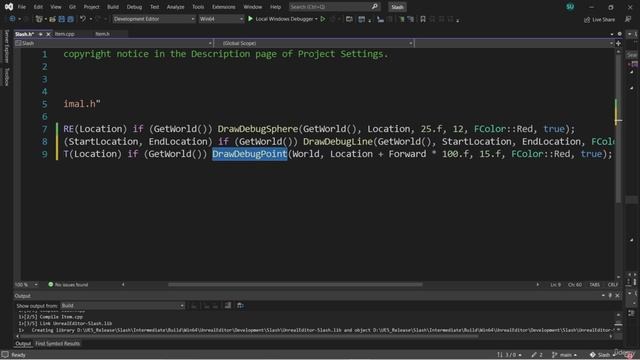Pin the Slash.h tab
640x360 pixels.
tap(40, 34)
